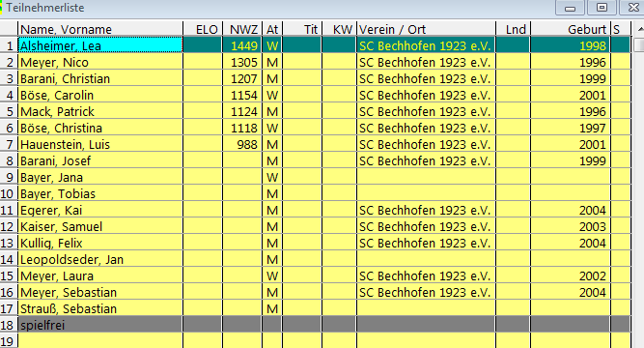Click the KW column header
The width and height of the screenshot is (644, 348).
[x=339, y=29]
